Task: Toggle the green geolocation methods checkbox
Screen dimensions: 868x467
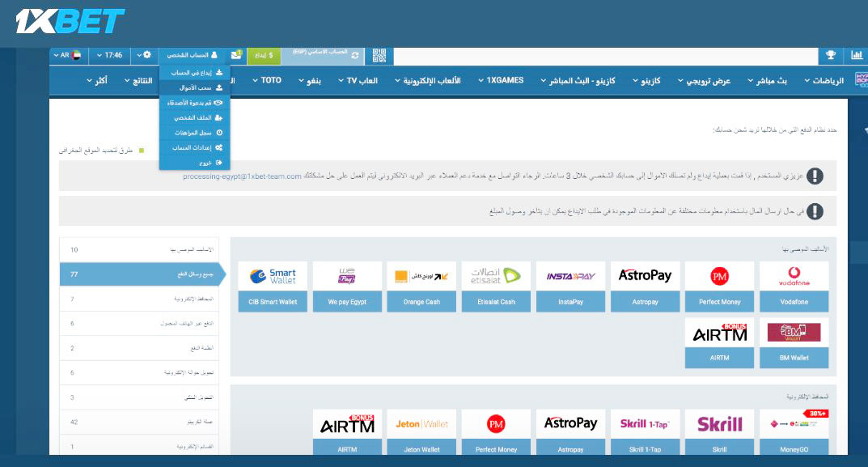Action: tap(141, 151)
